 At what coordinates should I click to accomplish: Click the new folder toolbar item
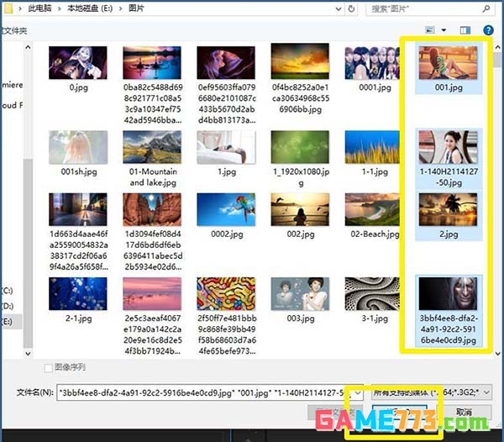point(14,31)
